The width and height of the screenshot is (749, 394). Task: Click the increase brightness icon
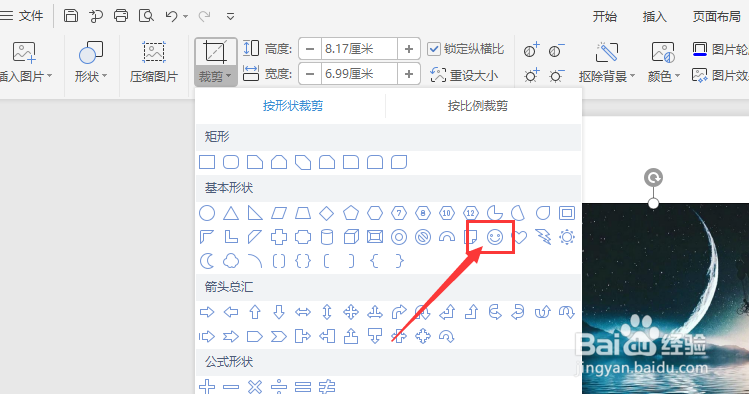(531, 75)
